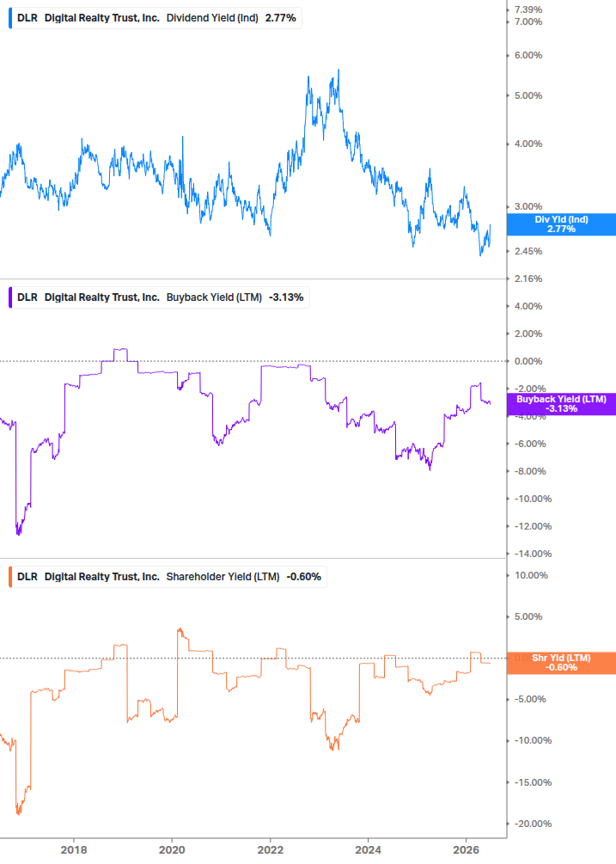Click the Shareholder Yield (LTM) legend label

tap(223, 577)
